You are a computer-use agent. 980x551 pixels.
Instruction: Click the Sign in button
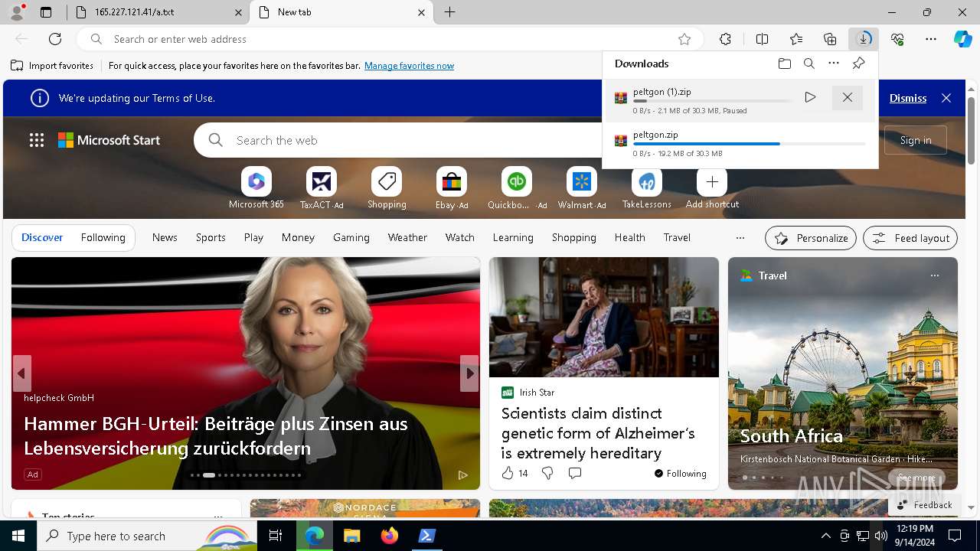[x=916, y=140]
